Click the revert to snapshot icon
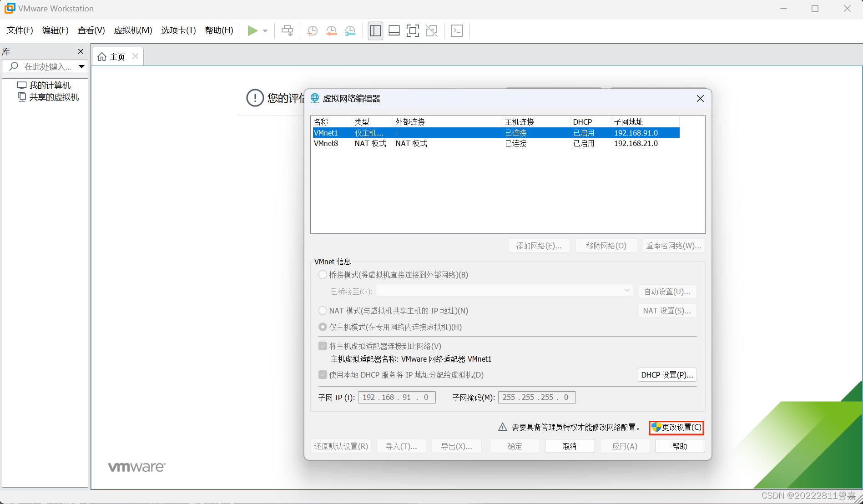This screenshot has width=863, height=504. pos(331,31)
